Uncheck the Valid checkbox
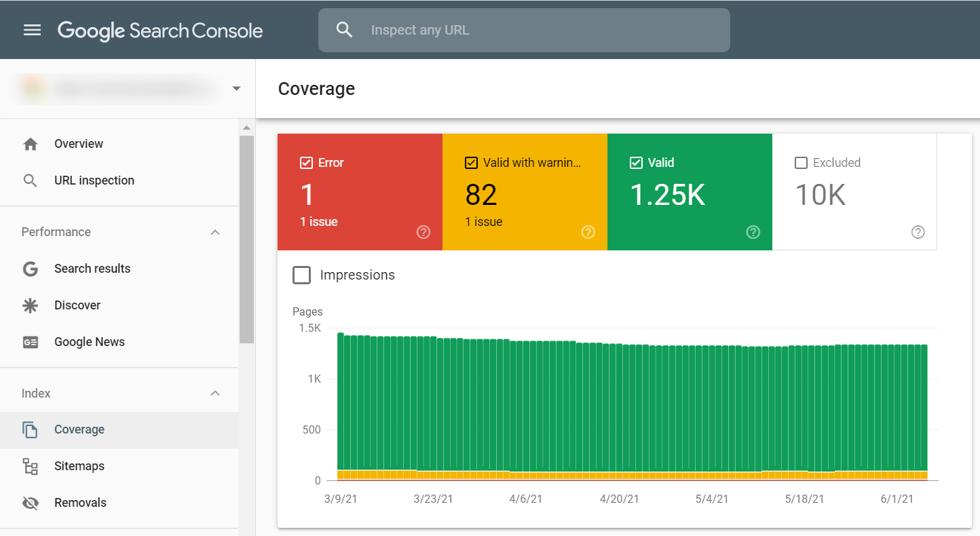 [636, 163]
